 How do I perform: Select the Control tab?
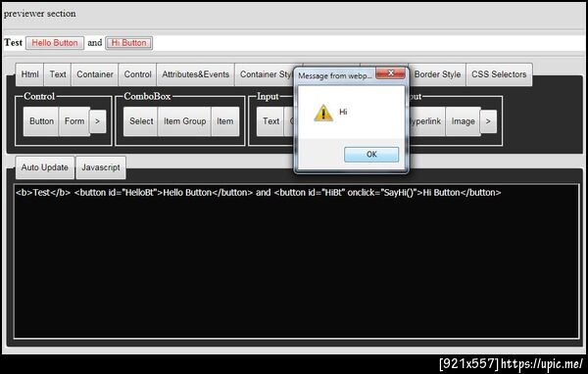pyautogui.click(x=137, y=74)
